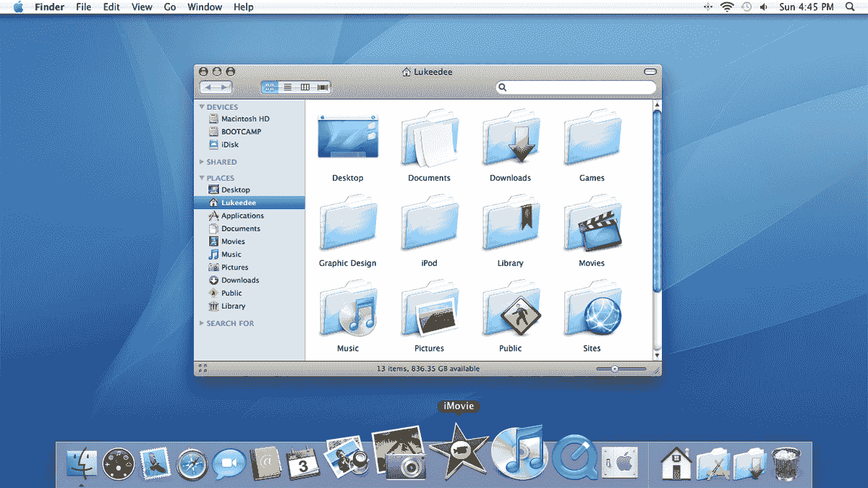Image resolution: width=868 pixels, height=488 pixels.
Task: Open the Desktop folder icon in window
Action: pyautogui.click(x=348, y=136)
